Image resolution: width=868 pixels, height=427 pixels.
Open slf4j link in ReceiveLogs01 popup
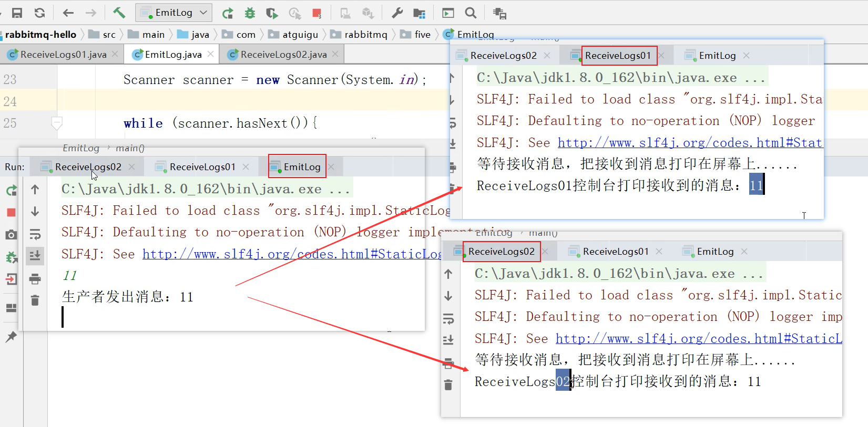pos(690,143)
